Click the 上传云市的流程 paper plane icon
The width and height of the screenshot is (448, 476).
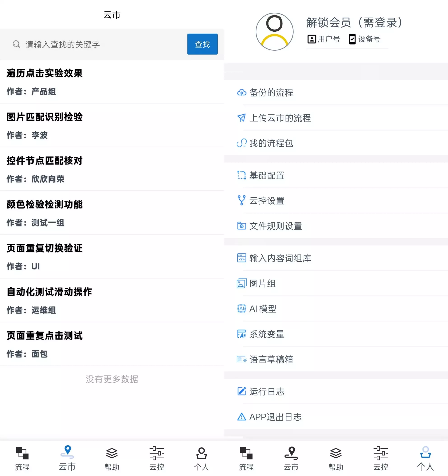click(241, 118)
